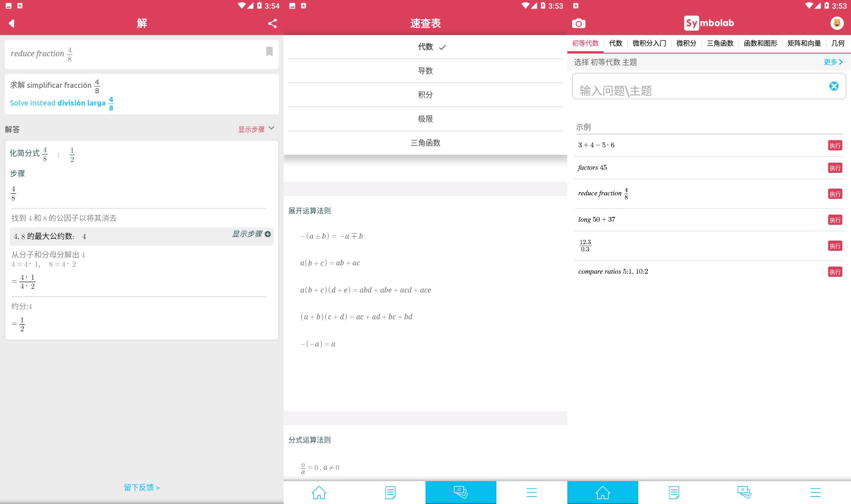Screen dimensions: 851x504
Task: Expand 显示步骤 dropdown beside 解答
Action: point(256,129)
